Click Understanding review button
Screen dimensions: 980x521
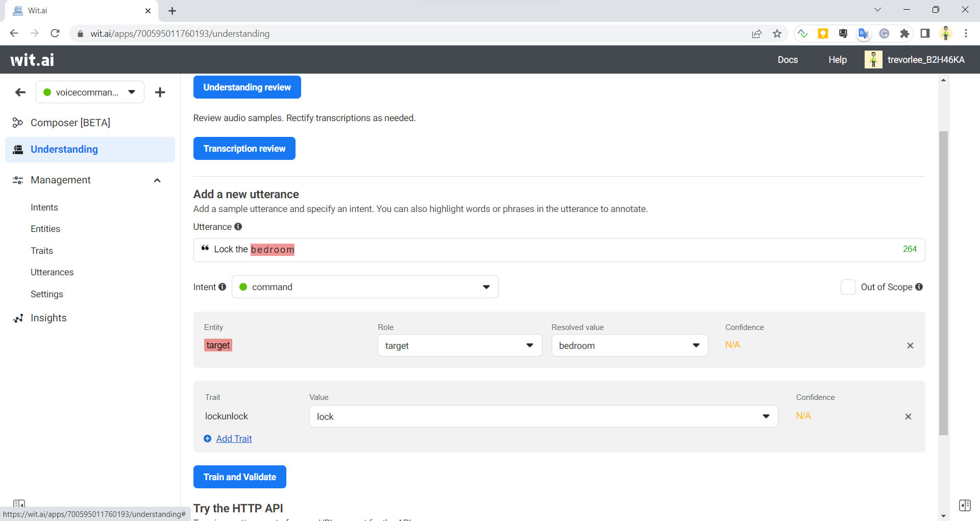247,87
